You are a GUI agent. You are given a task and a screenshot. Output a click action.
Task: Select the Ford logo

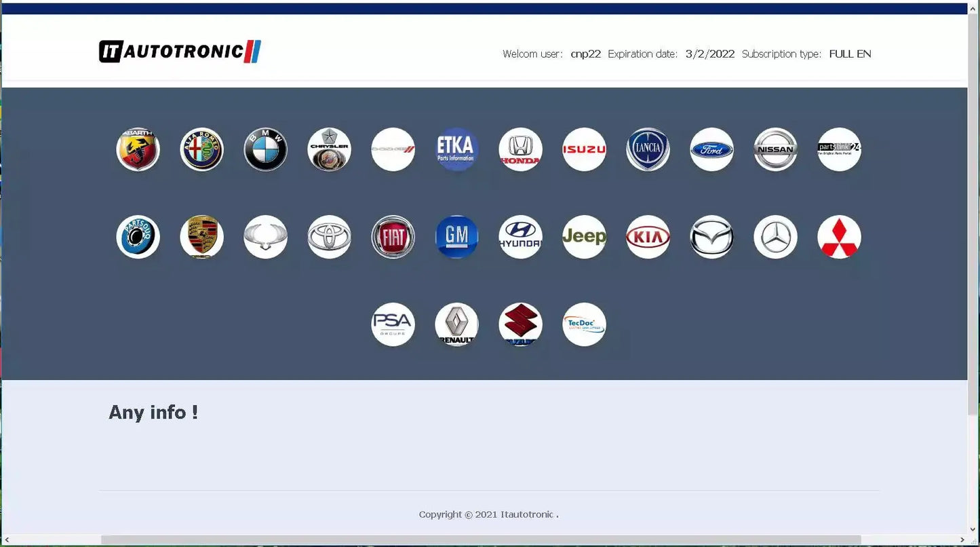click(x=711, y=149)
